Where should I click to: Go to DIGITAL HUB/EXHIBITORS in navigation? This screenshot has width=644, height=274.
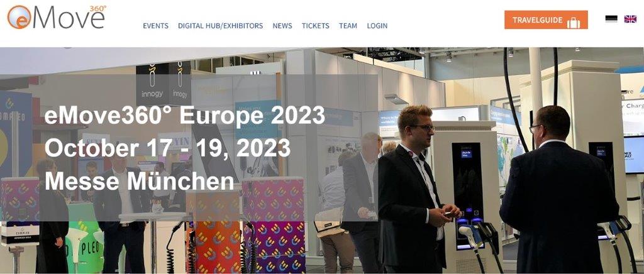[220, 25]
